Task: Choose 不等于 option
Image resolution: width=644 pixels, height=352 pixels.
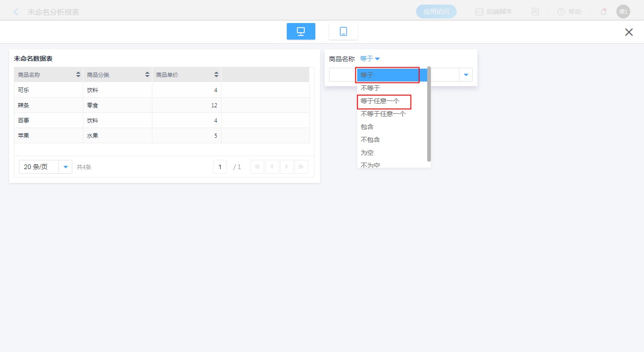Action: pyautogui.click(x=370, y=88)
